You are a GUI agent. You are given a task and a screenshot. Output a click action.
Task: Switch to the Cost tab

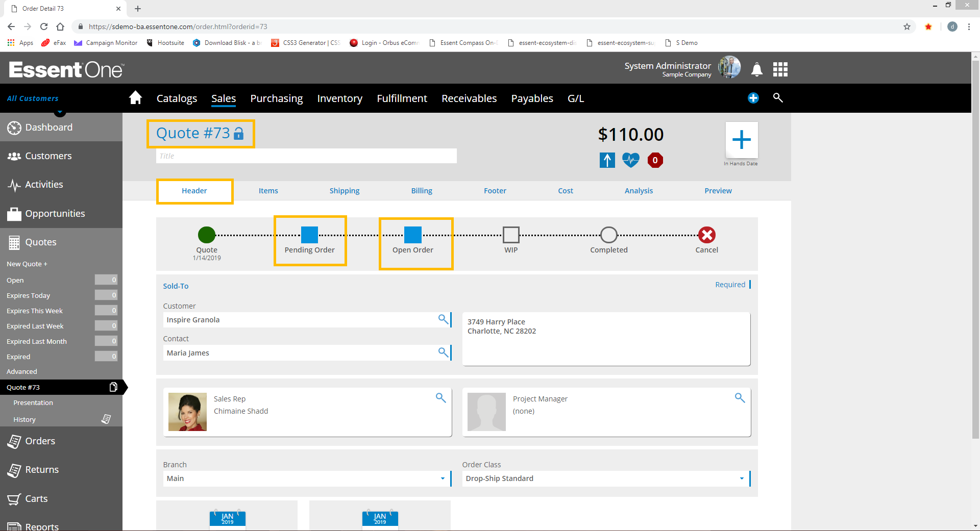(566, 191)
